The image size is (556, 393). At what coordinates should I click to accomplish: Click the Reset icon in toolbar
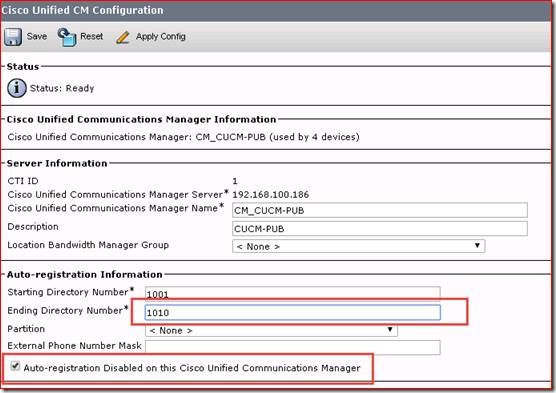tap(67, 37)
